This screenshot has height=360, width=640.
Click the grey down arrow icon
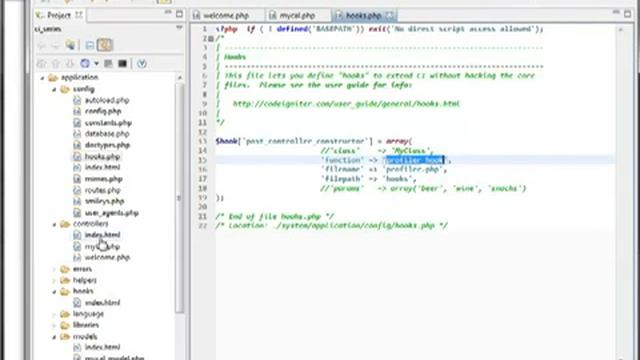coord(69,64)
